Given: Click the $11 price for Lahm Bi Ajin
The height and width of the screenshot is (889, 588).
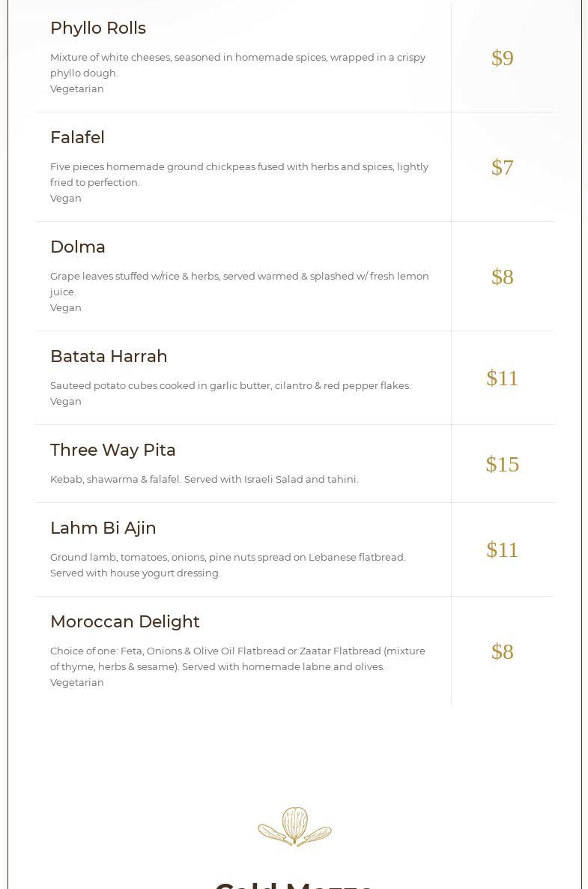Looking at the screenshot, I should point(503,549).
